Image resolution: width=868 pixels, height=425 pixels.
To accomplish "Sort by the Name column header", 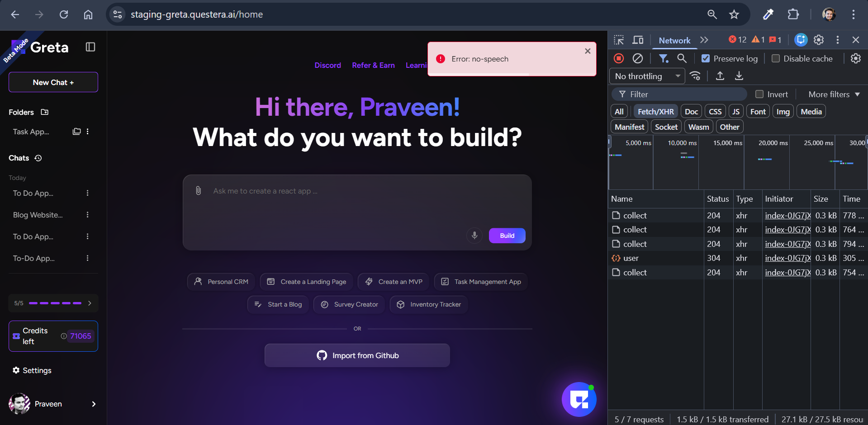I will 656,199.
